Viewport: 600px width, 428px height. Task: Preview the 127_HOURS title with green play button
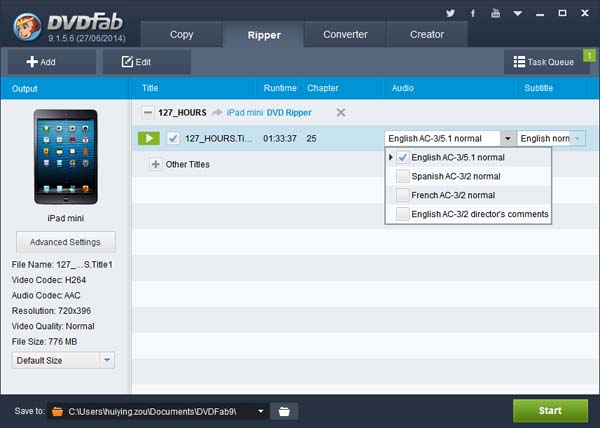(x=149, y=138)
